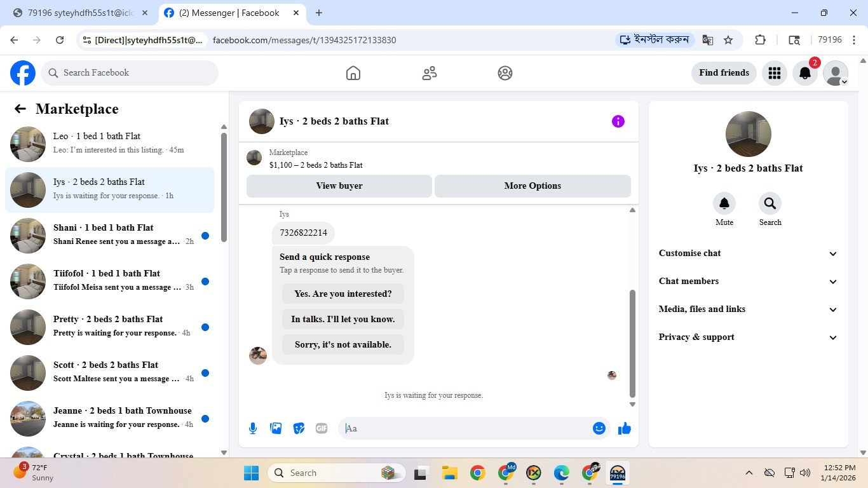This screenshot has height=488, width=868.
Task: Click the chat message scrollbar thumb
Action: point(632,343)
